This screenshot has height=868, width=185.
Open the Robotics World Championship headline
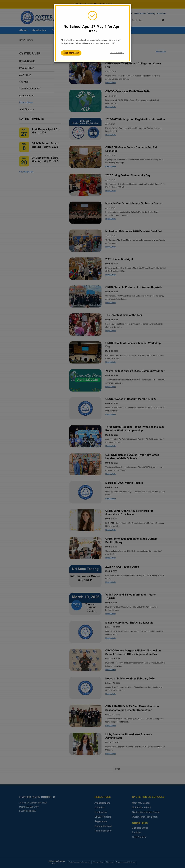tap(135, 429)
